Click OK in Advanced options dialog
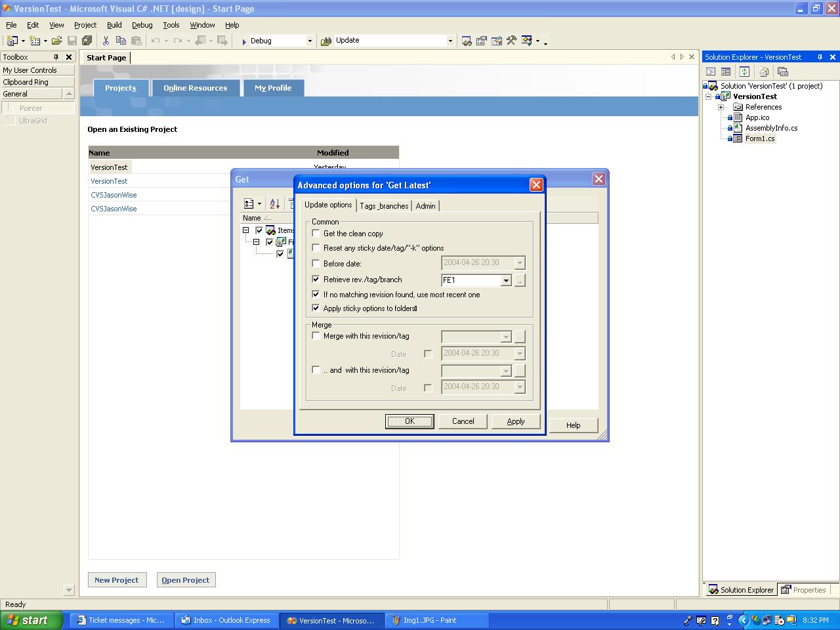The image size is (840, 630). (x=409, y=421)
